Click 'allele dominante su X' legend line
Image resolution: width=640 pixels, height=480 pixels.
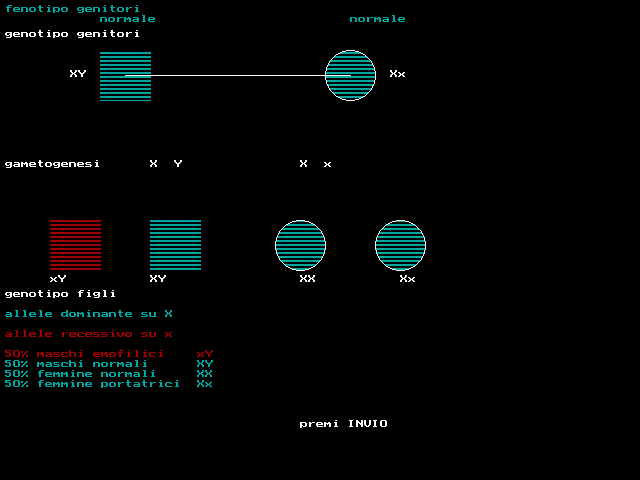click(89, 314)
